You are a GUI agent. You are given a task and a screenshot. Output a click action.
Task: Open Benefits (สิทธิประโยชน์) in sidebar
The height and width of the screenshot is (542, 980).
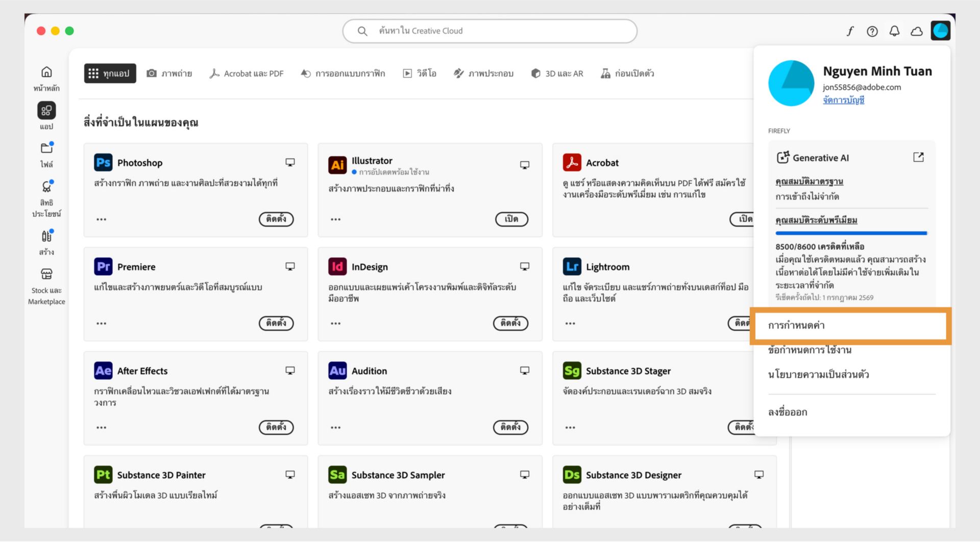(46, 199)
